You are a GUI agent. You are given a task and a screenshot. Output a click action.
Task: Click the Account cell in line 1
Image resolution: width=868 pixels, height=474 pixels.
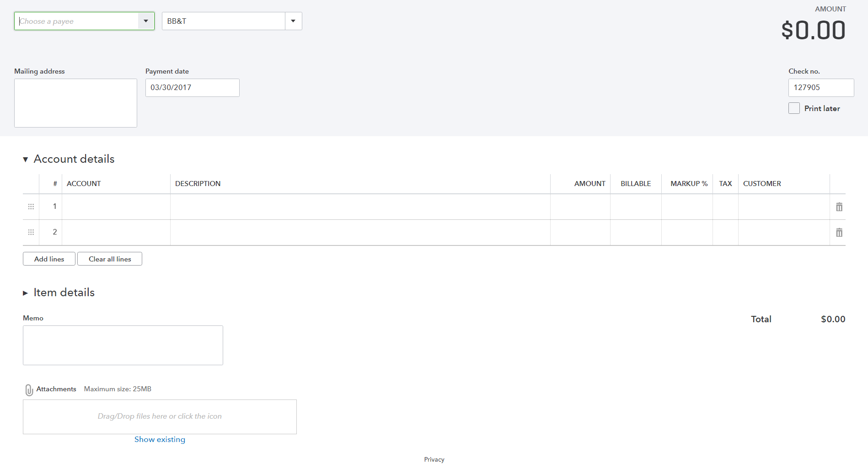pos(116,207)
